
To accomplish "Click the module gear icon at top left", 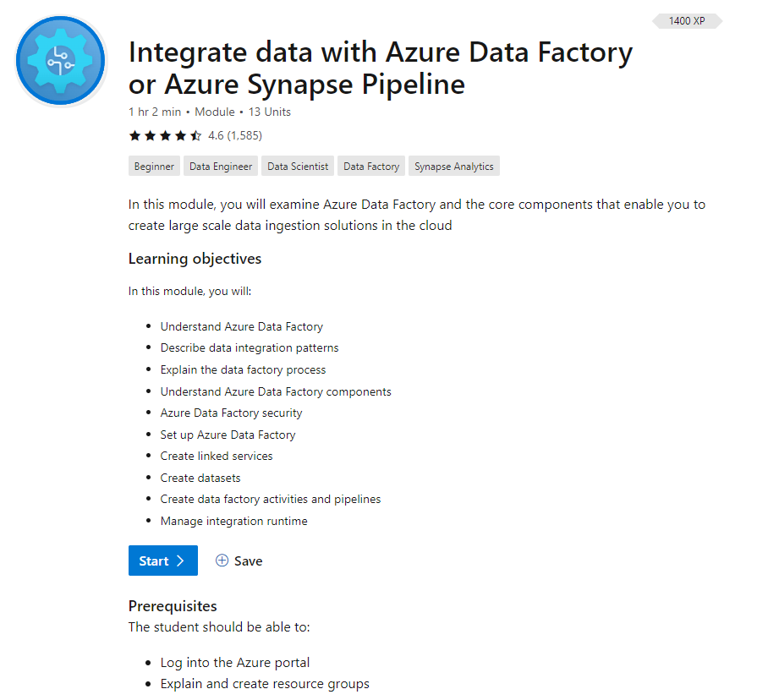I will click(60, 60).
